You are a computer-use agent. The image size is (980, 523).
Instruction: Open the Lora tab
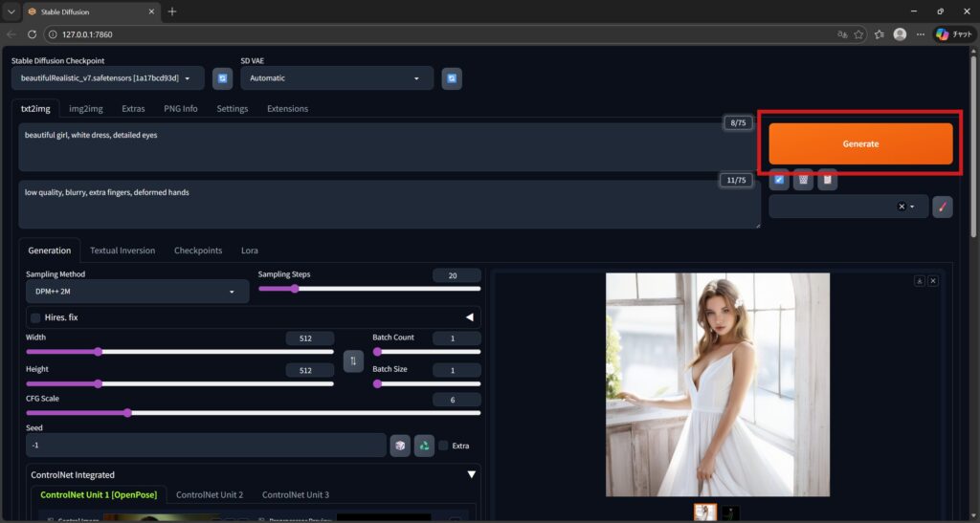[x=249, y=251]
